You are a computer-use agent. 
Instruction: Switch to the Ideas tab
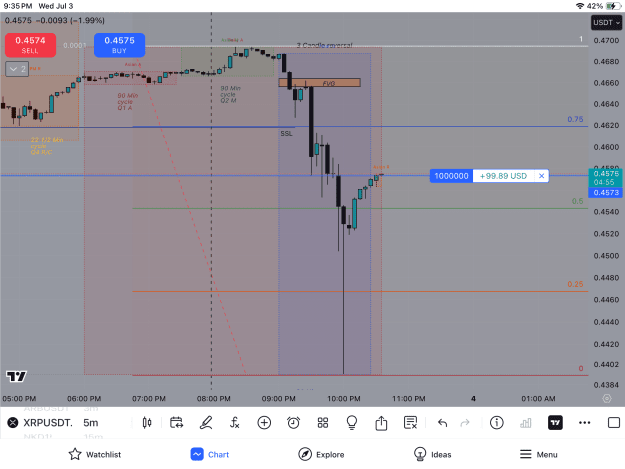click(x=432, y=454)
